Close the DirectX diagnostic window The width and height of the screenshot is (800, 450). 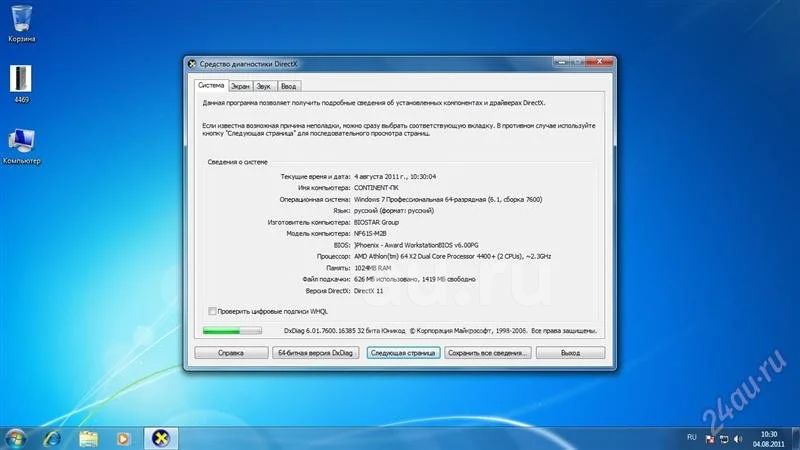pyautogui.click(x=600, y=62)
